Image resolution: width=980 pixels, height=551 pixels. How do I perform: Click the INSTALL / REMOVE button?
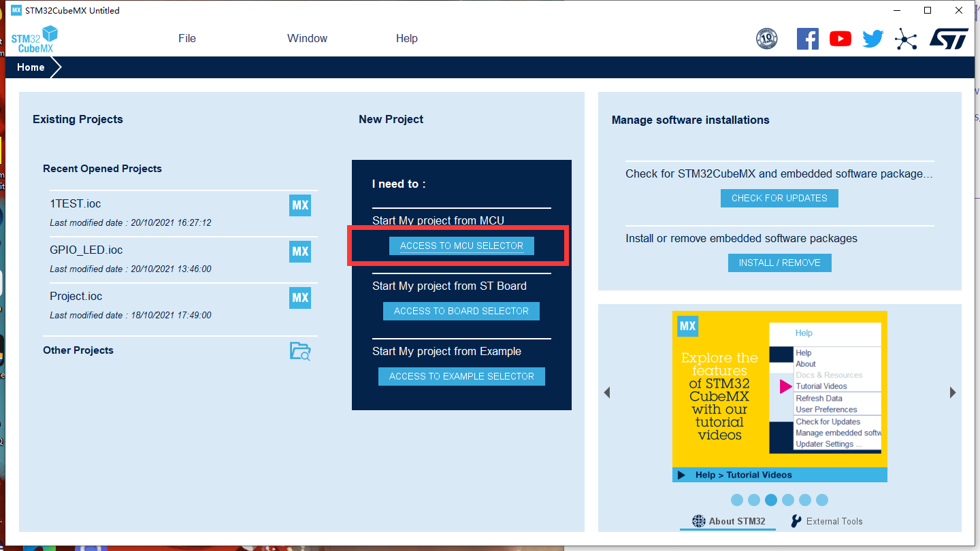click(x=779, y=263)
